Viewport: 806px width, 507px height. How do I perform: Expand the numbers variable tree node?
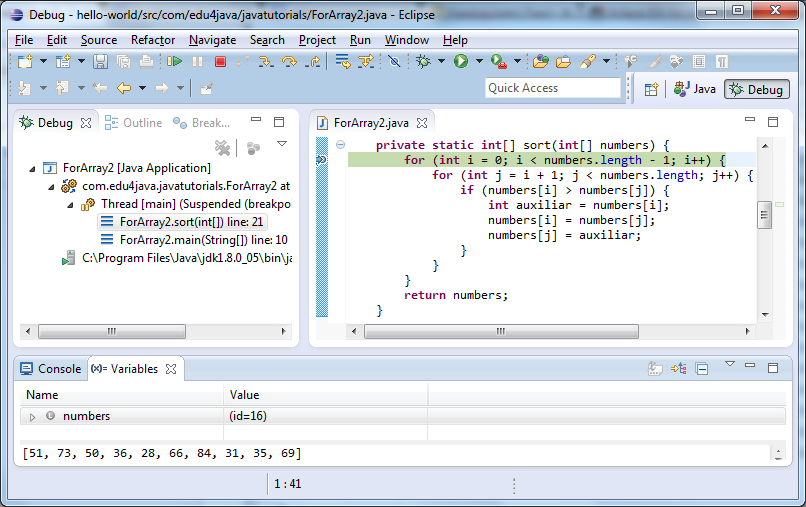(x=32, y=416)
